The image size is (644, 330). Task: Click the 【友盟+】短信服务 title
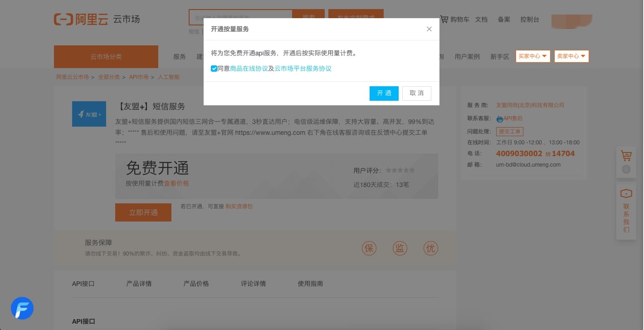(x=150, y=106)
